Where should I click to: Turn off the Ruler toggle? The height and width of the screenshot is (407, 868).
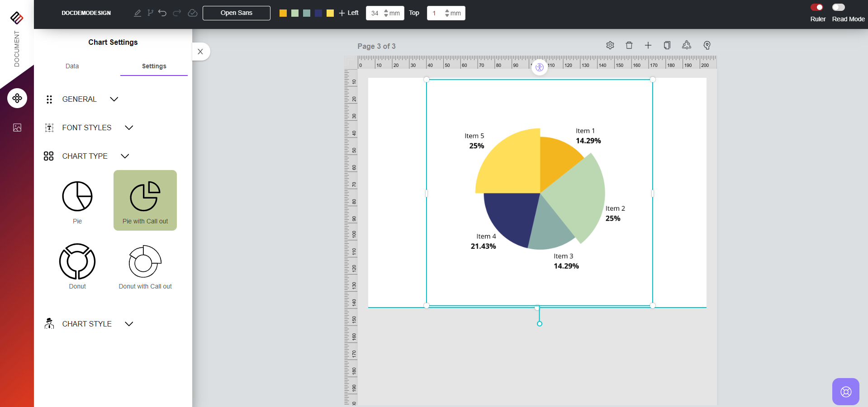pos(817,7)
